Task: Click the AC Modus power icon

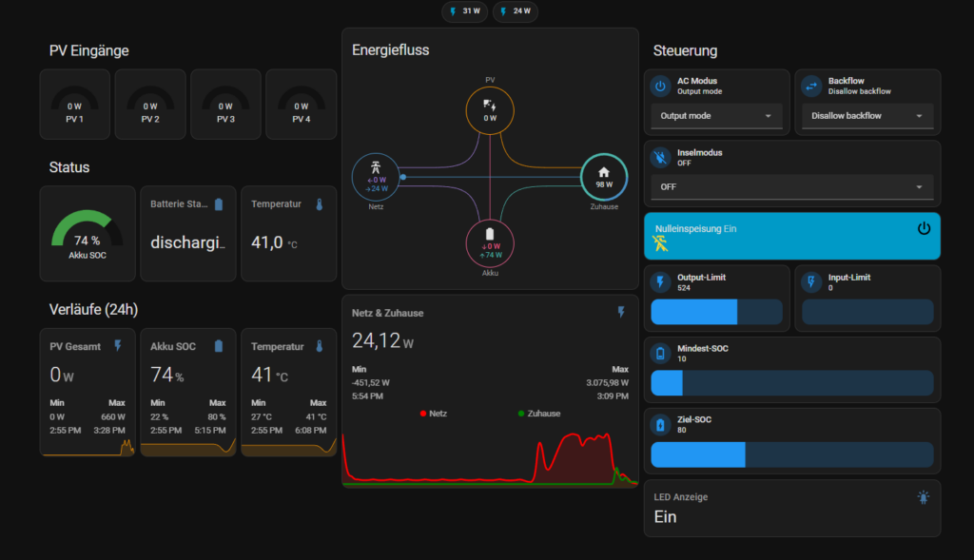Action: [660, 87]
